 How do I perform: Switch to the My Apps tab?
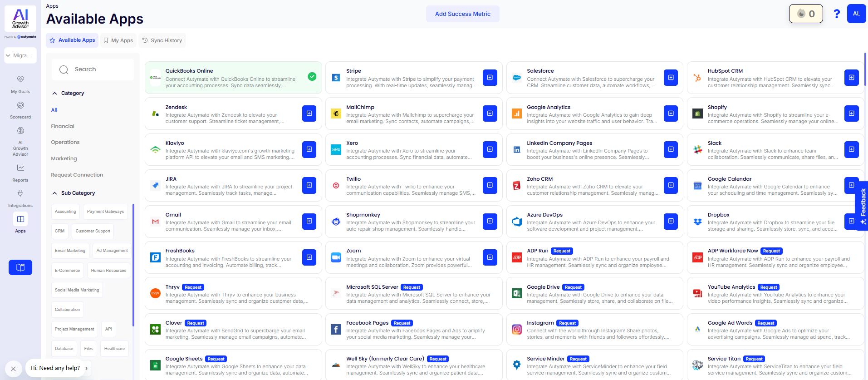coord(118,40)
